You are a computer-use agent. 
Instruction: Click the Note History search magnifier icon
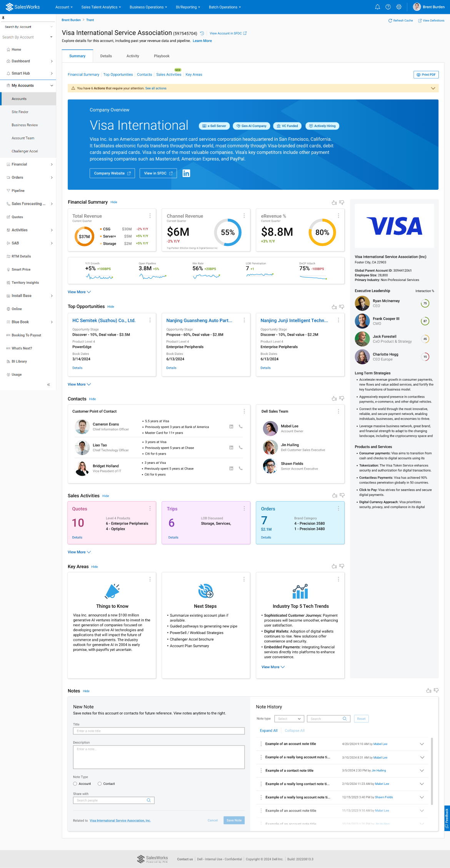coord(345,719)
